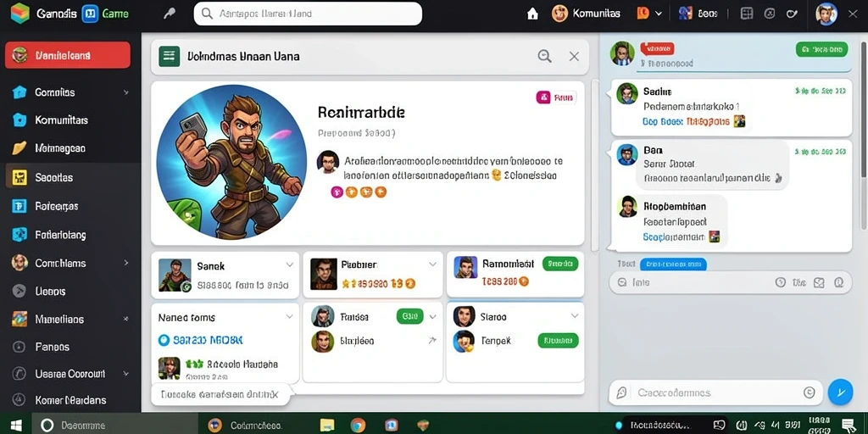Click the microphone icon beside search box

click(170, 14)
